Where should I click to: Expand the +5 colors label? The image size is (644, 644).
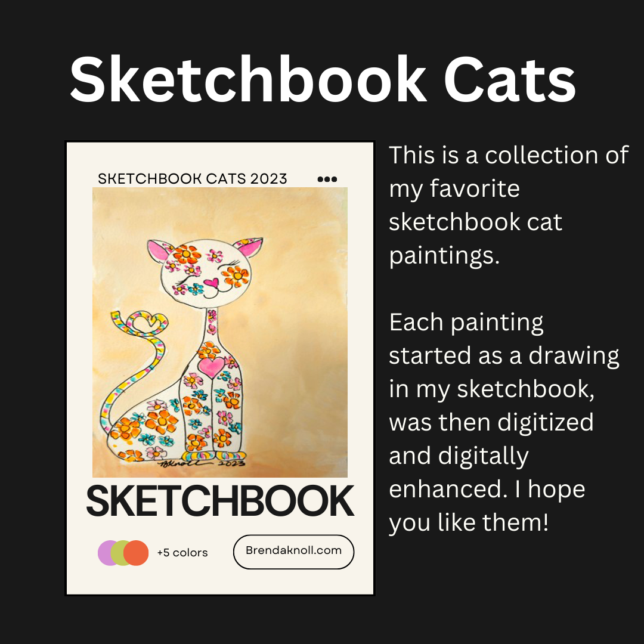tap(182, 553)
